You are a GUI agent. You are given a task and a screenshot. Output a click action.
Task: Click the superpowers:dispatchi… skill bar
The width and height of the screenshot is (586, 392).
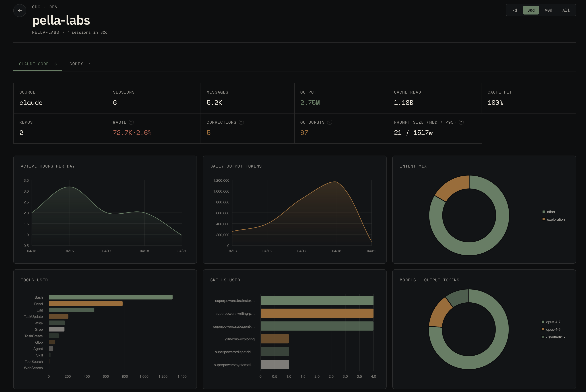(275, 352)
